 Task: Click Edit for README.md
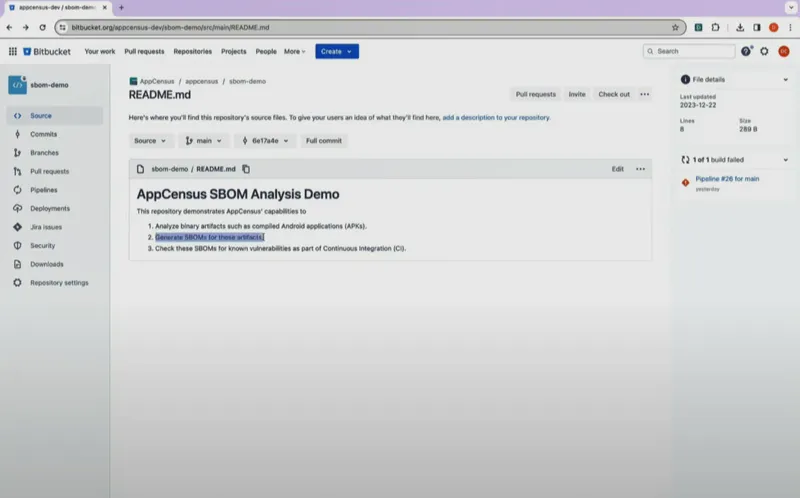point(618,169)
